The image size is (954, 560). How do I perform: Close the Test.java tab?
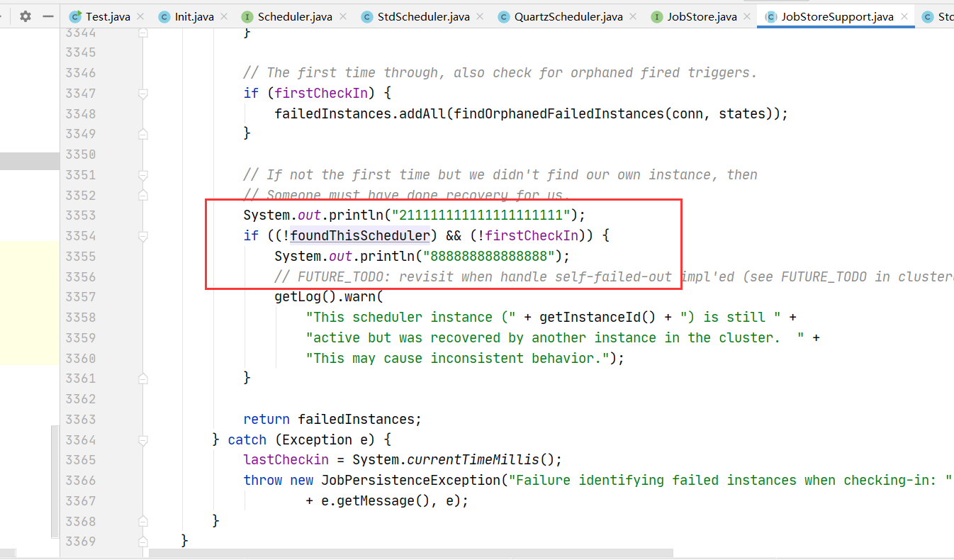tap(140, 16)
